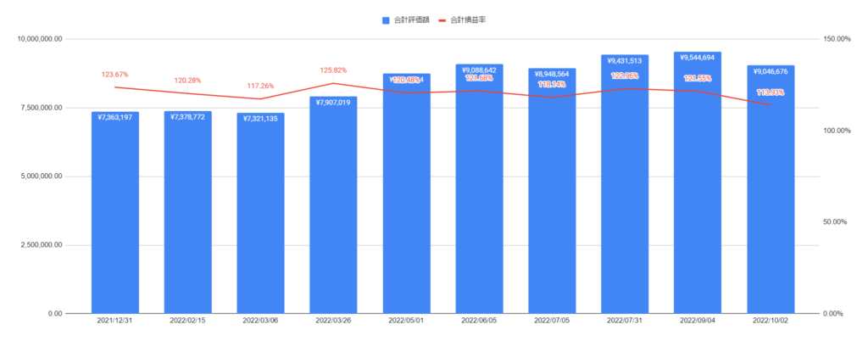Select the 120.48% line data label

(405, 81)
